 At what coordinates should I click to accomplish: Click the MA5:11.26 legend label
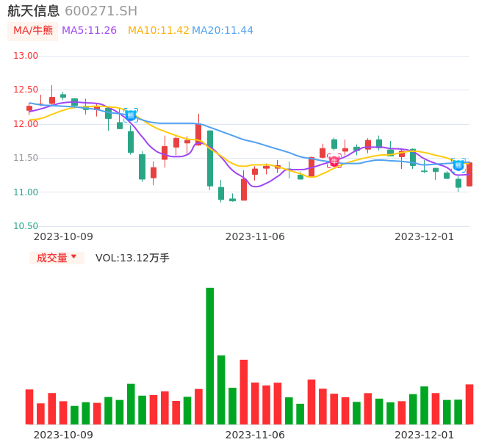click(89, 31)
